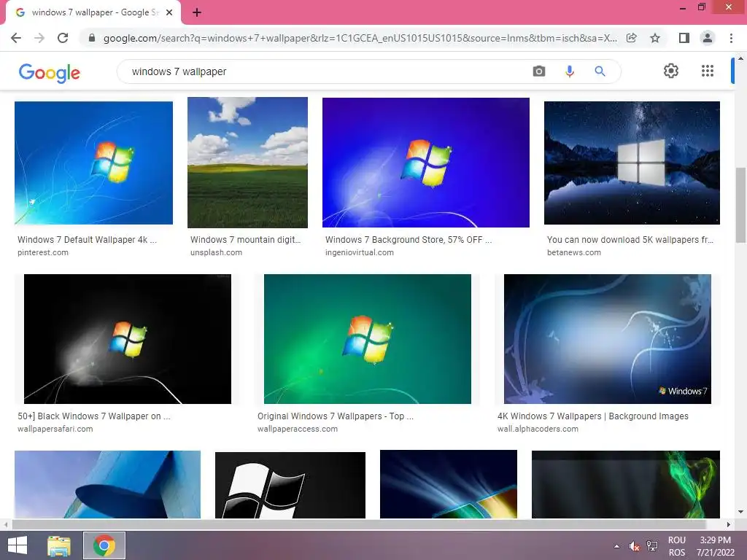
Task: Click the Google logo
Action: 50,73
